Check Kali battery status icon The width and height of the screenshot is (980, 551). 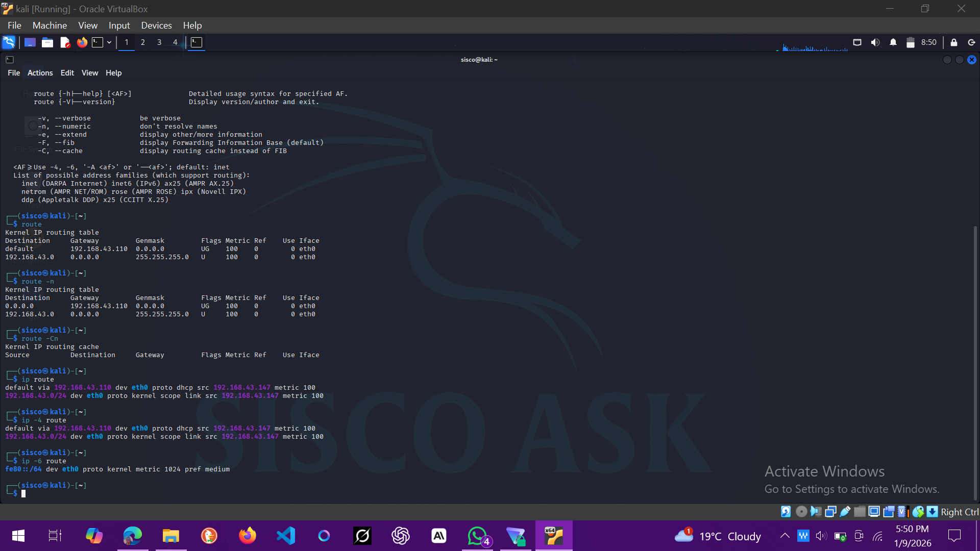click(910, 42)
